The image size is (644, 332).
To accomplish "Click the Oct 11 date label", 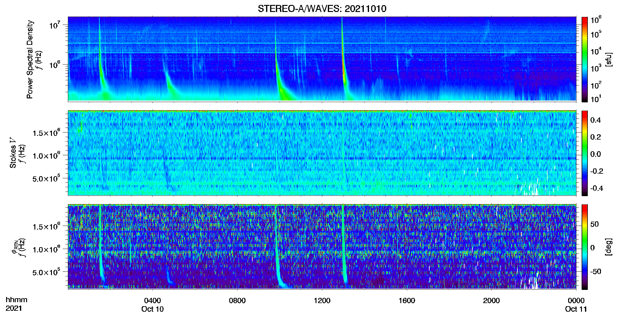I will click(576, 309).
